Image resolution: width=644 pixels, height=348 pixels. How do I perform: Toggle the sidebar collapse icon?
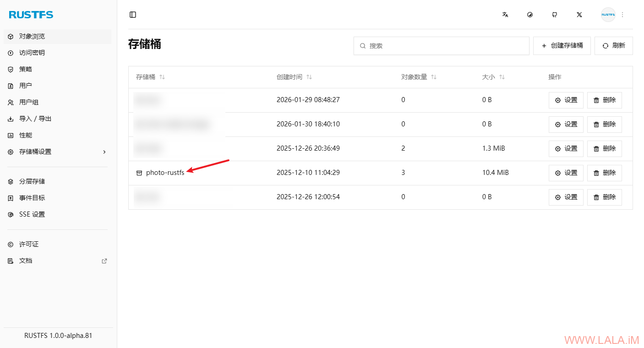coord(133,15)
